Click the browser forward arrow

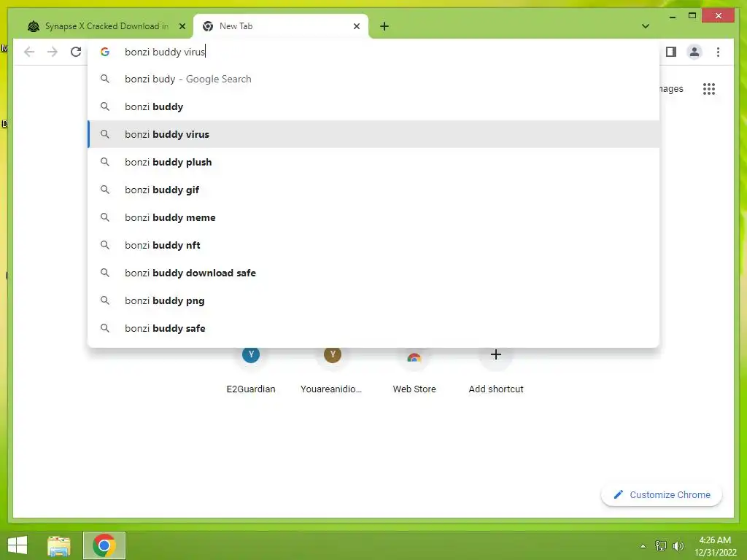pyautogui.click(x=53, y=52)
